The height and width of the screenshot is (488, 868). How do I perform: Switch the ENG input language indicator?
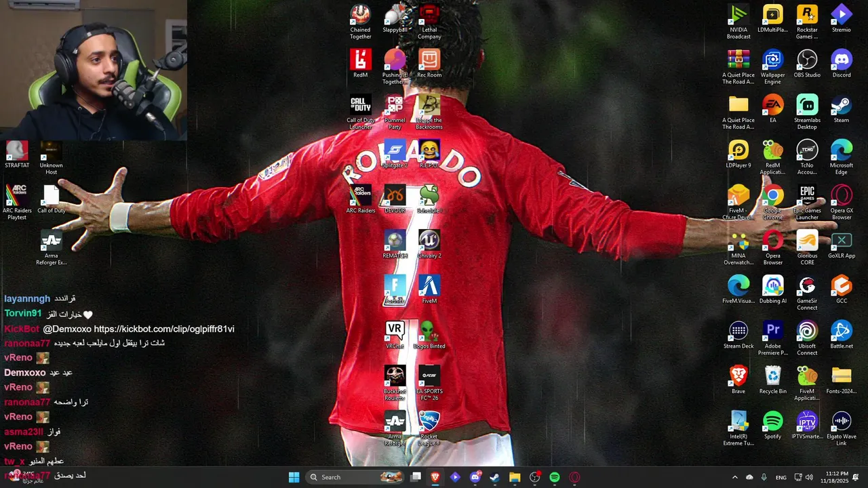pyautogui.click(x=781, y=477)
